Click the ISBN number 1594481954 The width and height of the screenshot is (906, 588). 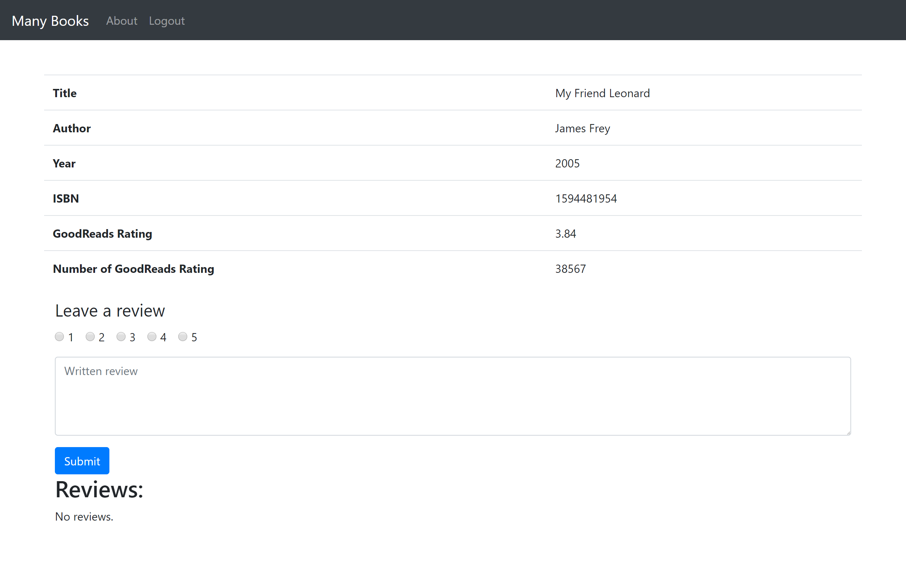[x=586, y=198]
